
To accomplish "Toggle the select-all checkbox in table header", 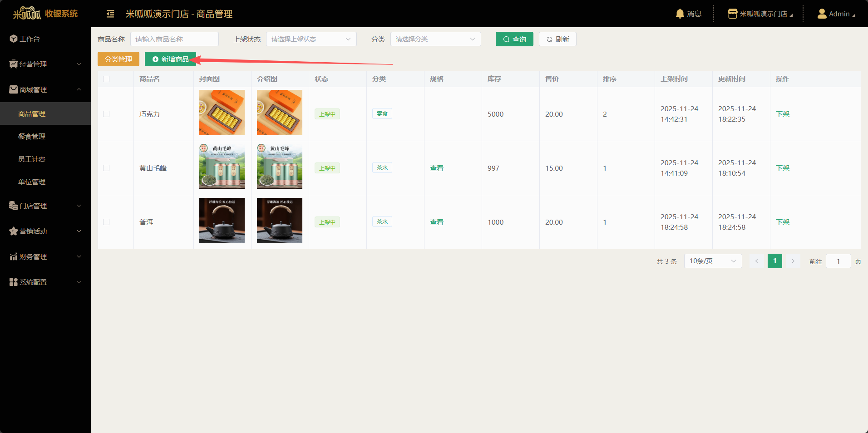I will pos(106,79).
